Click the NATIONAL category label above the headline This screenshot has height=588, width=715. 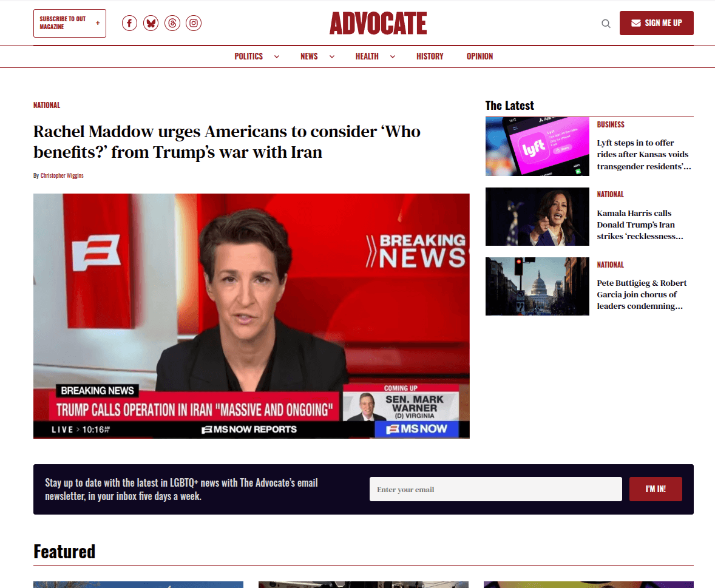point(47,105)
